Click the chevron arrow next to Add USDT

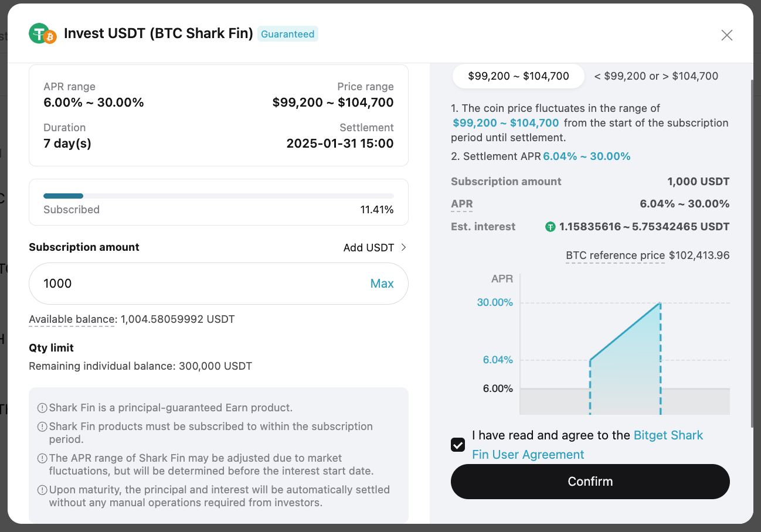point(403,248)
